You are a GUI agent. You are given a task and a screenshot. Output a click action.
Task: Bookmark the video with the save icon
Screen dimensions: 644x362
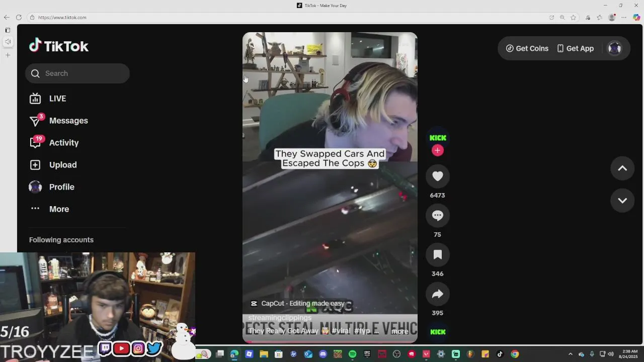point(438,254)
